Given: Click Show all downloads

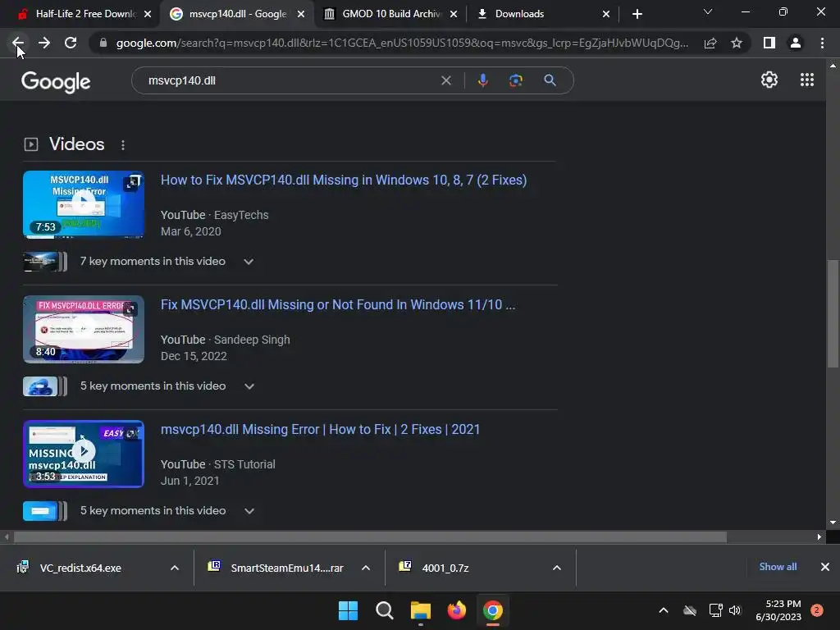Looking at the screenshot, I should click(778, 567).
